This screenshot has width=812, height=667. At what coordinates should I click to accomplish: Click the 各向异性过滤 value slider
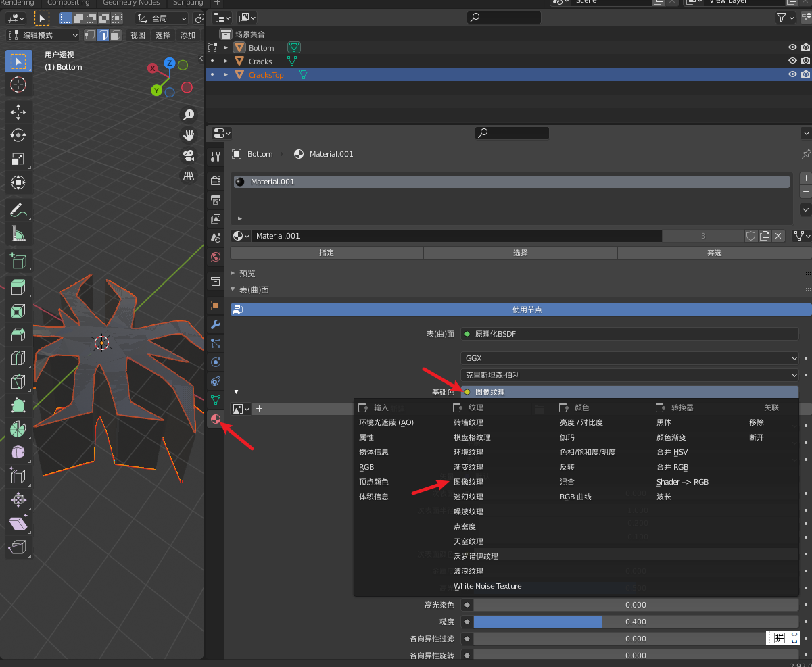[x=636, y=639]
